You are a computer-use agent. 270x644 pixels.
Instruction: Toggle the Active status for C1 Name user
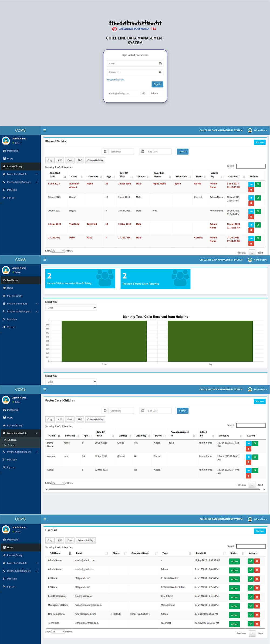[x=234, y=579]
